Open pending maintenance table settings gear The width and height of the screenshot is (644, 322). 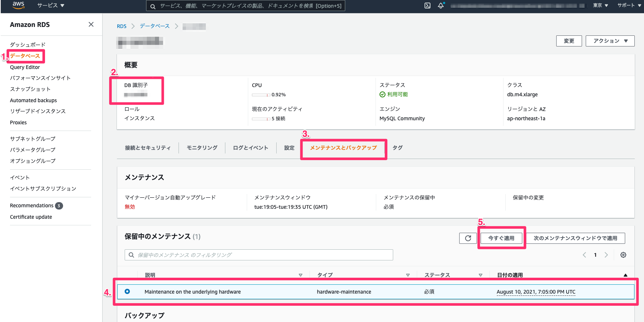(x=623, y=255)
